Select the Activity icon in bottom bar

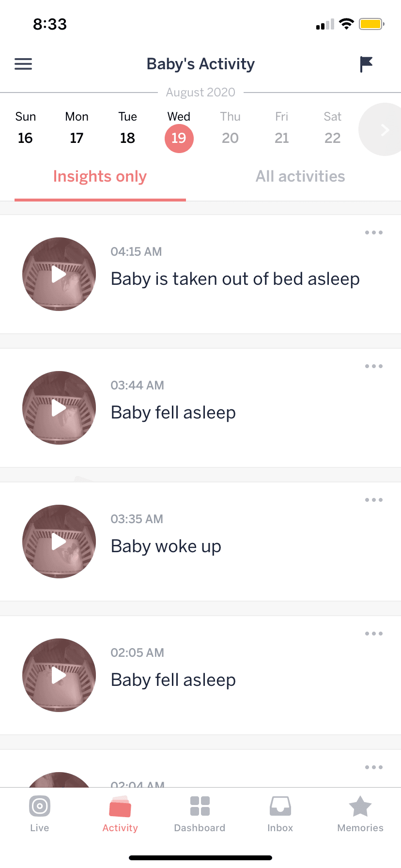coord(120,814)
